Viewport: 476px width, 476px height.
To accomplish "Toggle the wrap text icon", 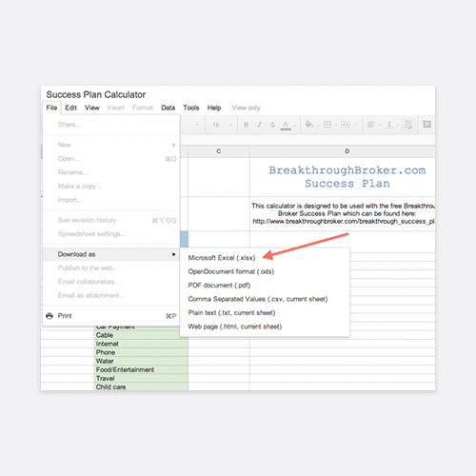I will tap(408, 125).
